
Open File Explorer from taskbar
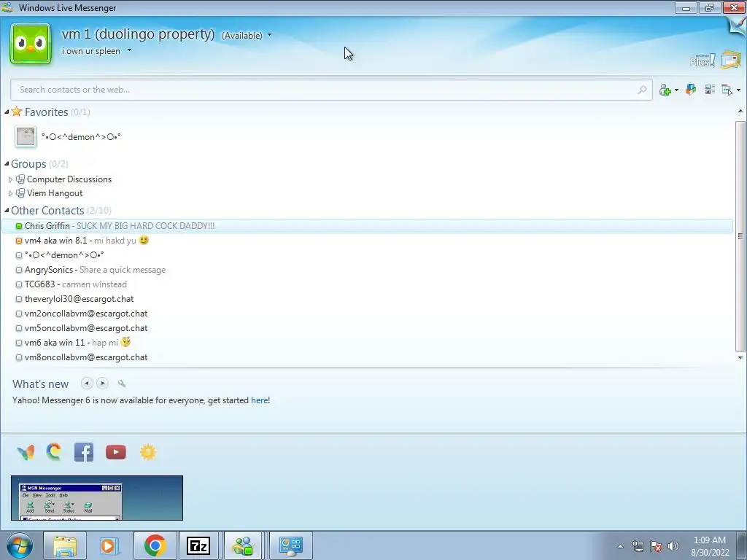coord(65,545)
